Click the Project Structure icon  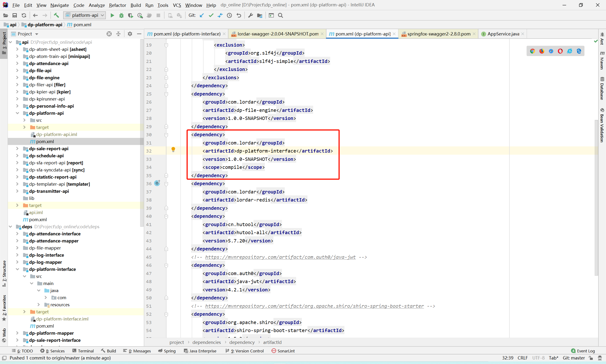[x=260, y=15]
